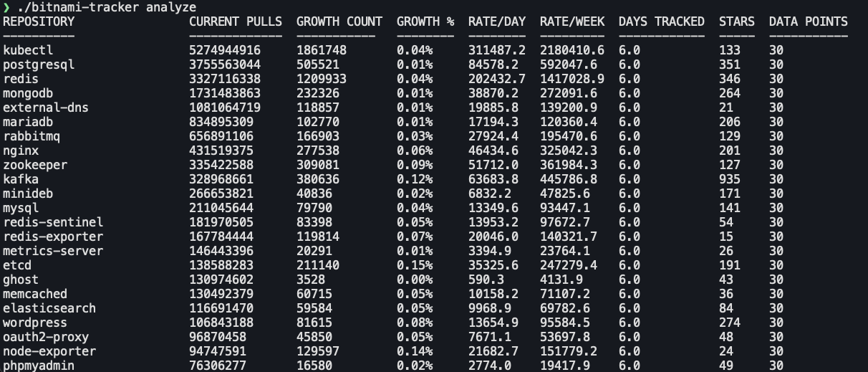Select the CURRENT PULLS column header

(x=236, y=22)
